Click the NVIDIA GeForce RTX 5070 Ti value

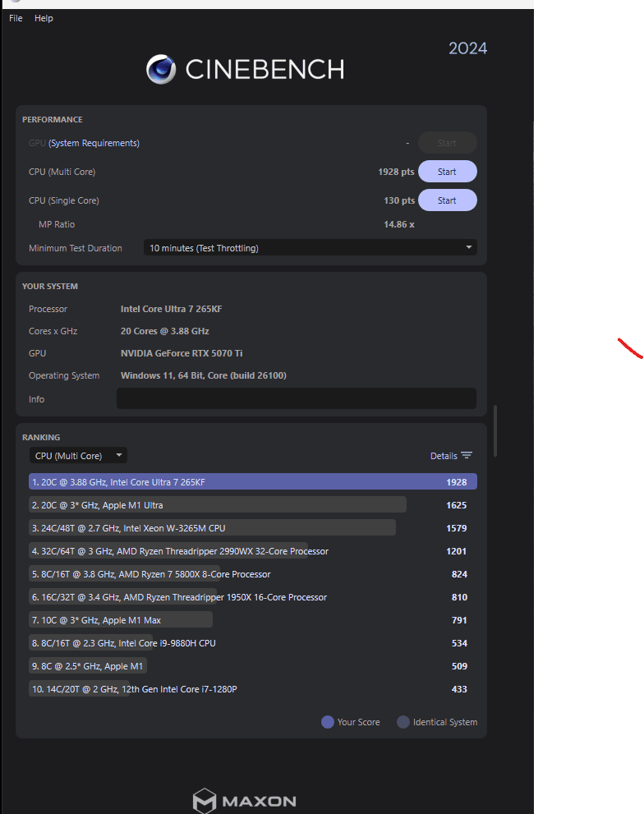click(x=182, y=353)
